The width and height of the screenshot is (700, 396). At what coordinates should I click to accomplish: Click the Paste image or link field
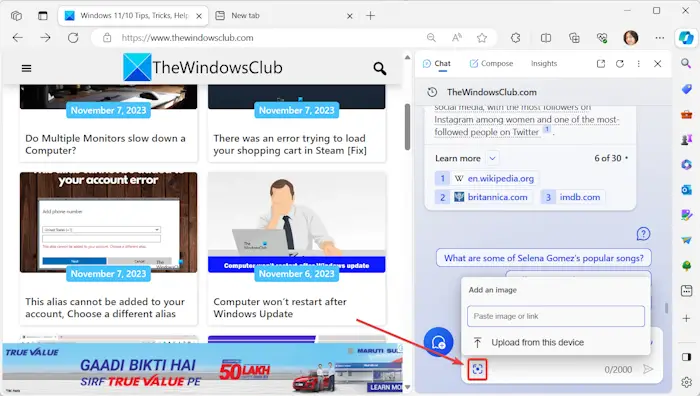click(556, 316)
